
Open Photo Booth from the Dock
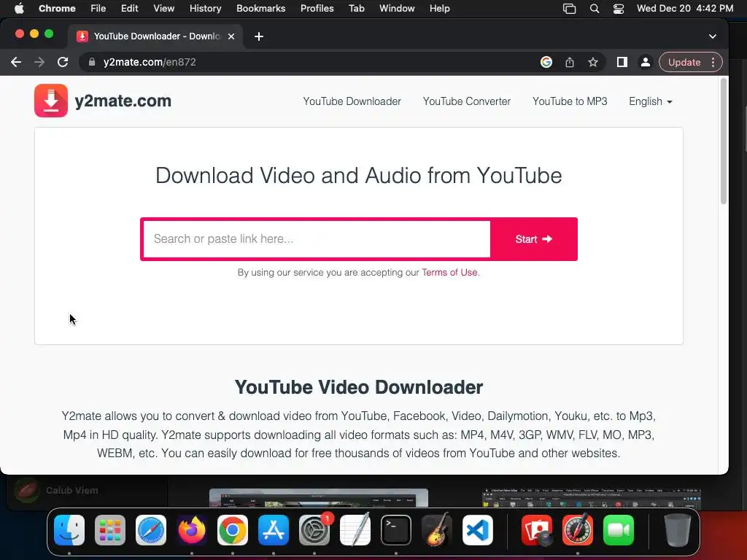coord(537,530)
